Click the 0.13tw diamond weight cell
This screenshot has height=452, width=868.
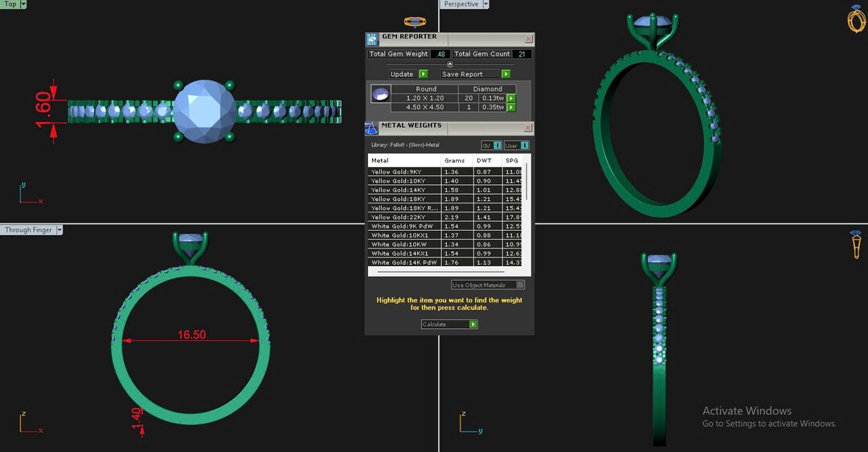tap(493, 98)
